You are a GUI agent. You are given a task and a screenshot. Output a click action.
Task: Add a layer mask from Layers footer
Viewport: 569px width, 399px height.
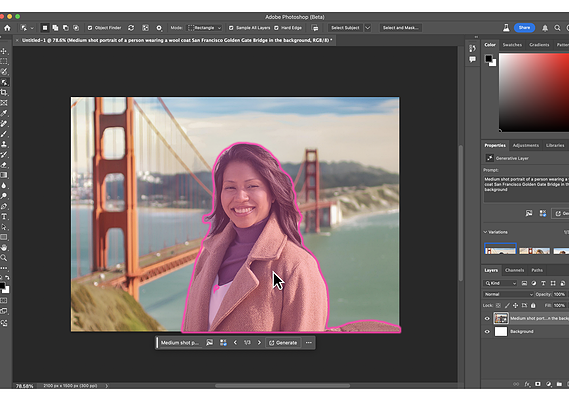[538, 384]
